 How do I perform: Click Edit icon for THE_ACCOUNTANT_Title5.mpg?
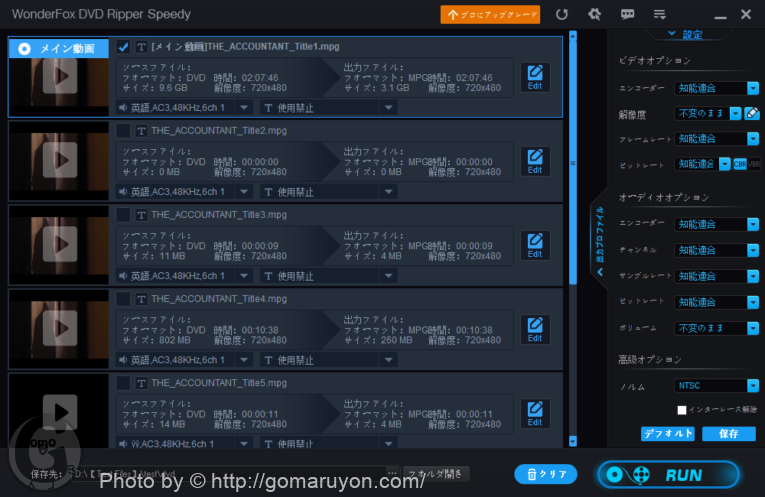[x=535, y=414]
